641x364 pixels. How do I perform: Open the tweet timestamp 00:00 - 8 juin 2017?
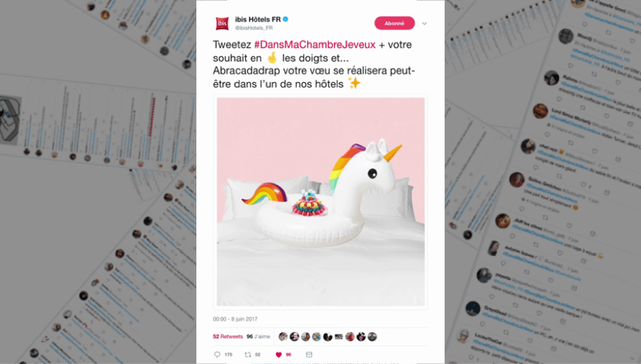[235, 319]
